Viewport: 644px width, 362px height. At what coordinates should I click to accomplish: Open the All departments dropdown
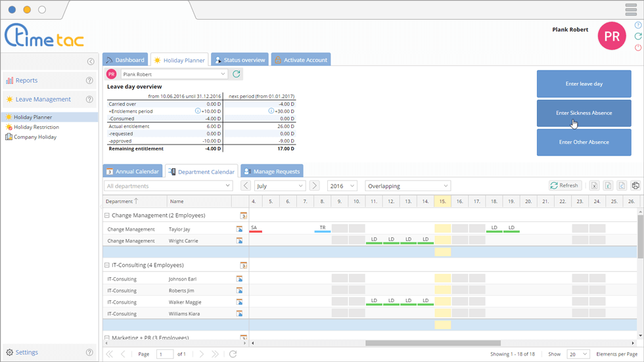click(x=169, y=186)
